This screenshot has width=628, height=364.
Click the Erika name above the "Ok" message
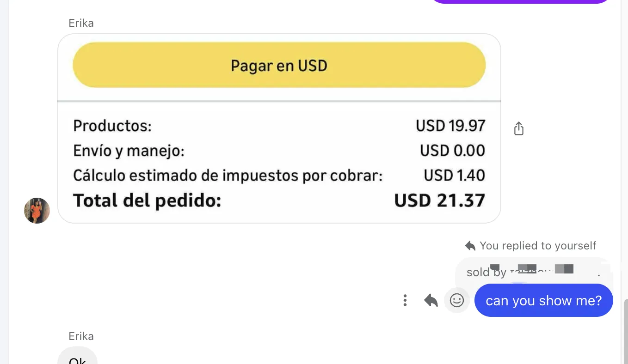click(x=81, y=336)
